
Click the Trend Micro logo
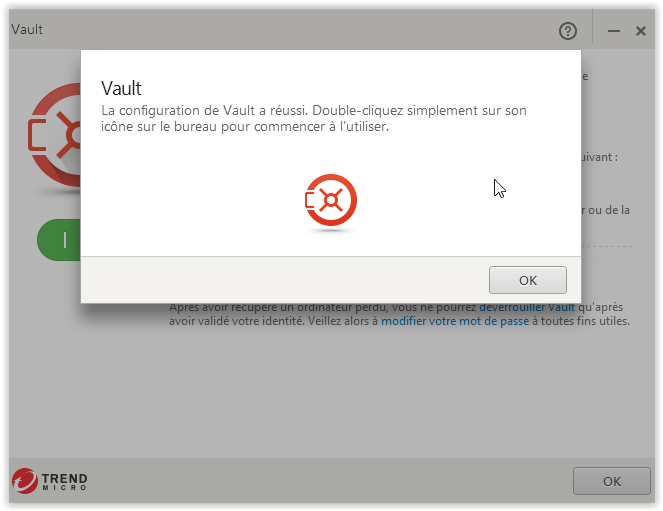click(x=49, y=481)
